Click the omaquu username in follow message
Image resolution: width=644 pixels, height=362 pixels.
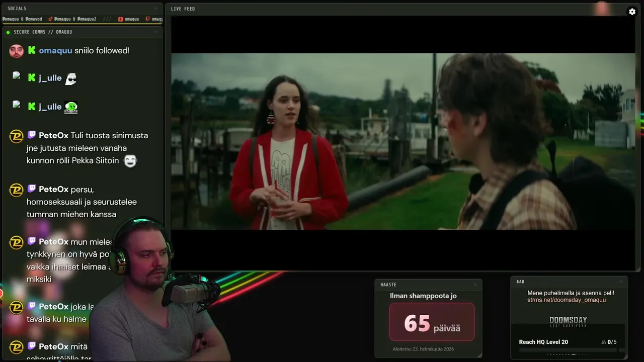coord(55,51)
